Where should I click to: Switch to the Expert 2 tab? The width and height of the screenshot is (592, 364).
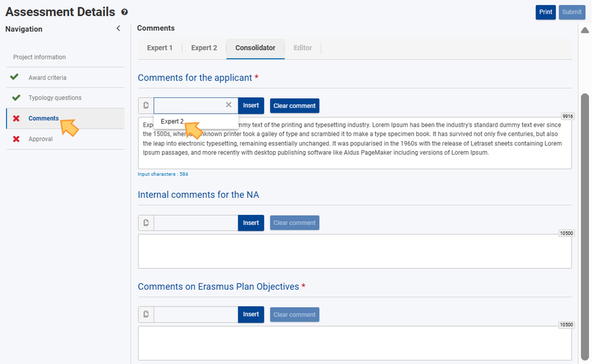204,48
